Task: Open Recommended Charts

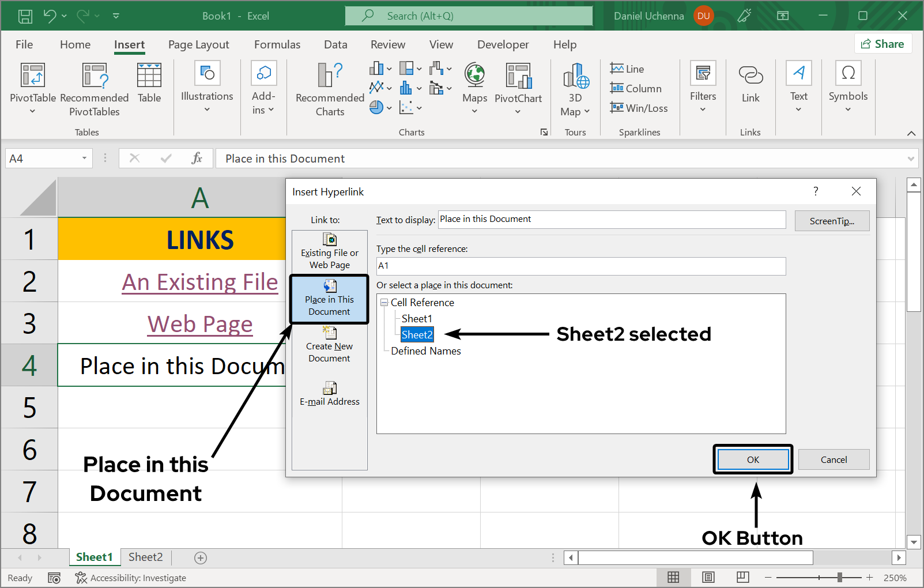Action: [329, 88]
